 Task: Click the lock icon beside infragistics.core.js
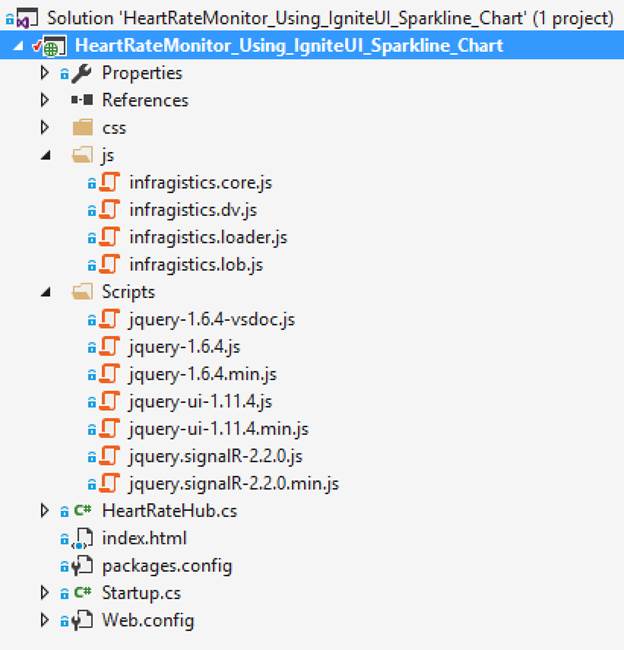point(92,183)
